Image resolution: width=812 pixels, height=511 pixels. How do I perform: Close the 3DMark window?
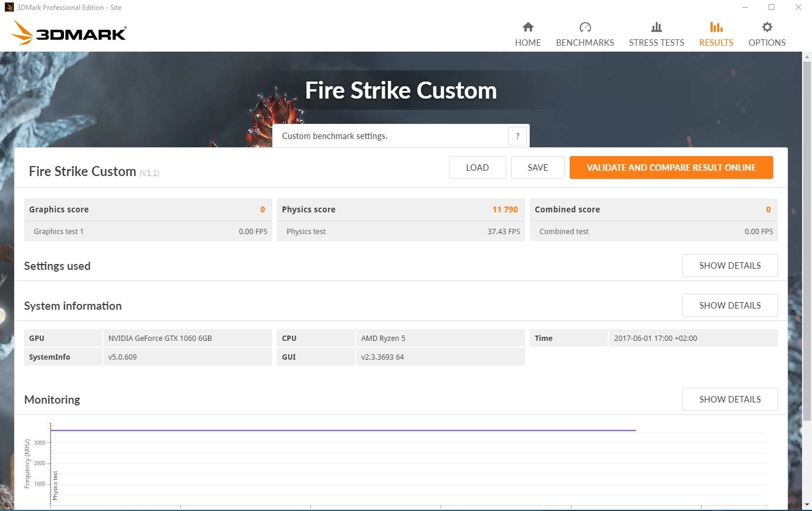799,8
